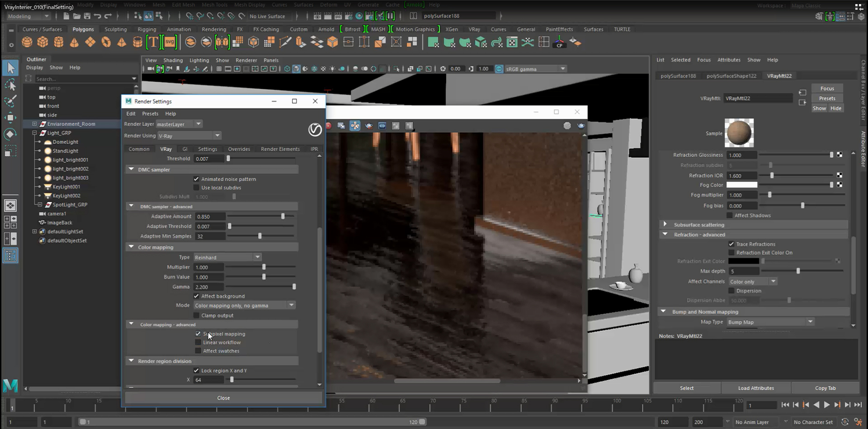
Task: Select the Lasso tool in the left toolbox
Action: click(x=11, y=85)
